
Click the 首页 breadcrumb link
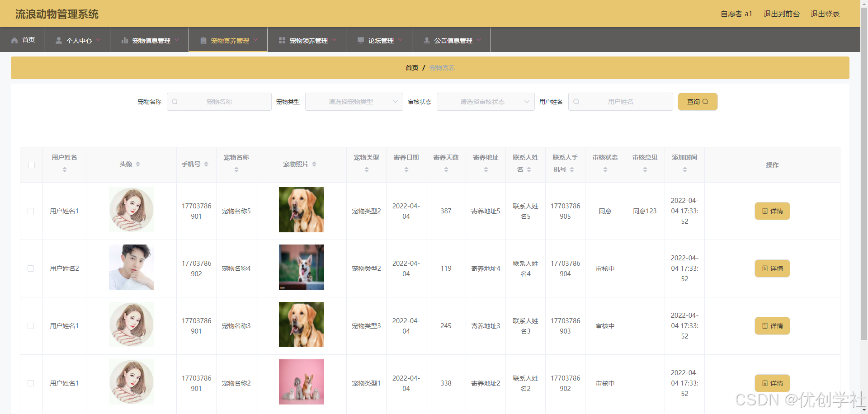pyautogui.click(x=412, y=68)
